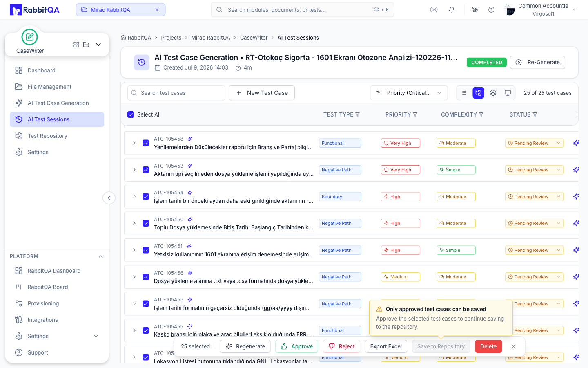
Task: Switch to list view icon
Action: pos(464,93)
